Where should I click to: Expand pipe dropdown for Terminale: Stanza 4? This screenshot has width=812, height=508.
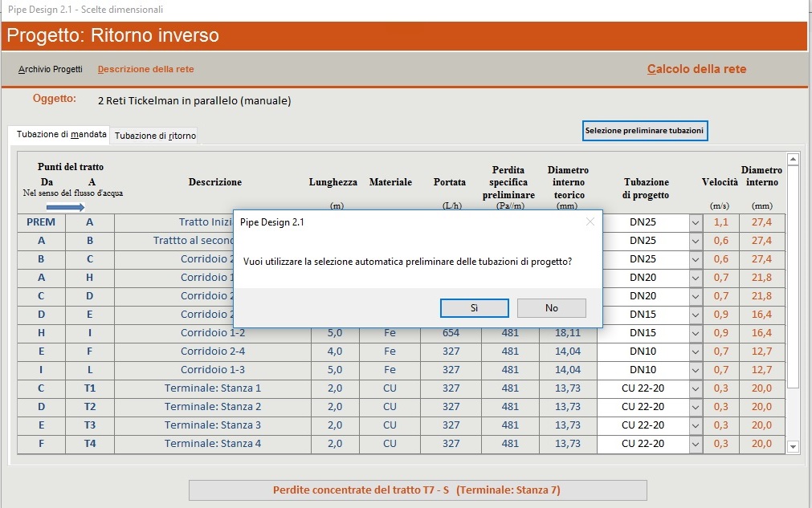click(696, 445)
